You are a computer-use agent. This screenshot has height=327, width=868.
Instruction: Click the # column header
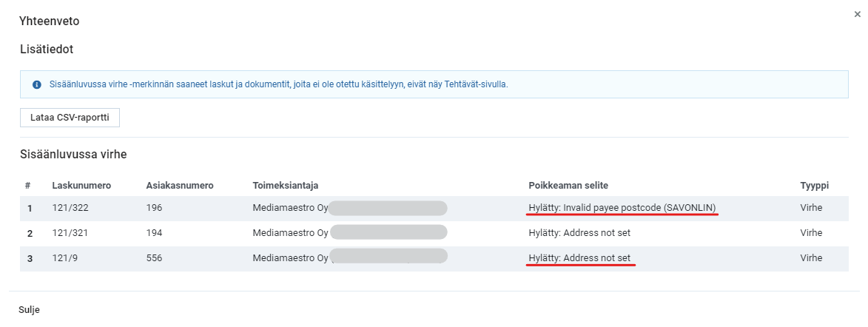(x=27, y=184)
